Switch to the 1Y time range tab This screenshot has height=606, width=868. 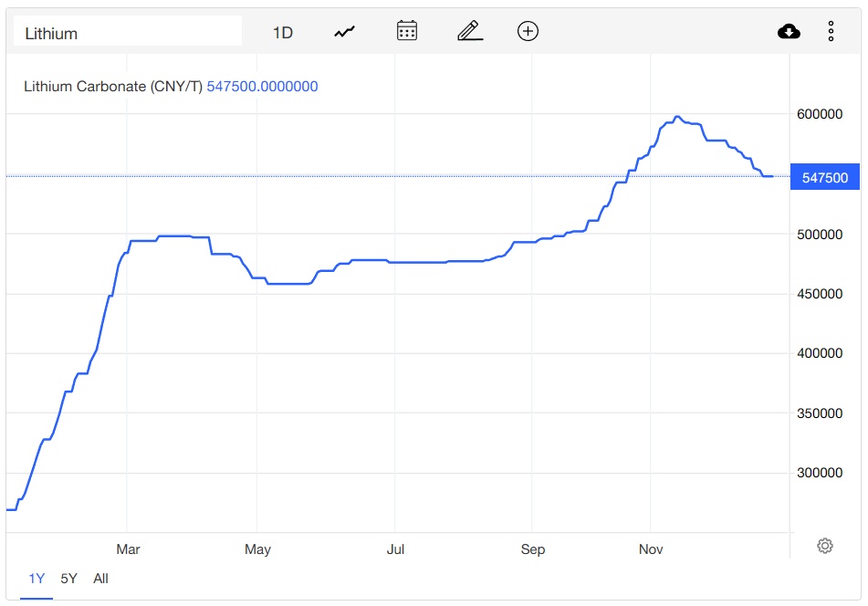point(37,579)
